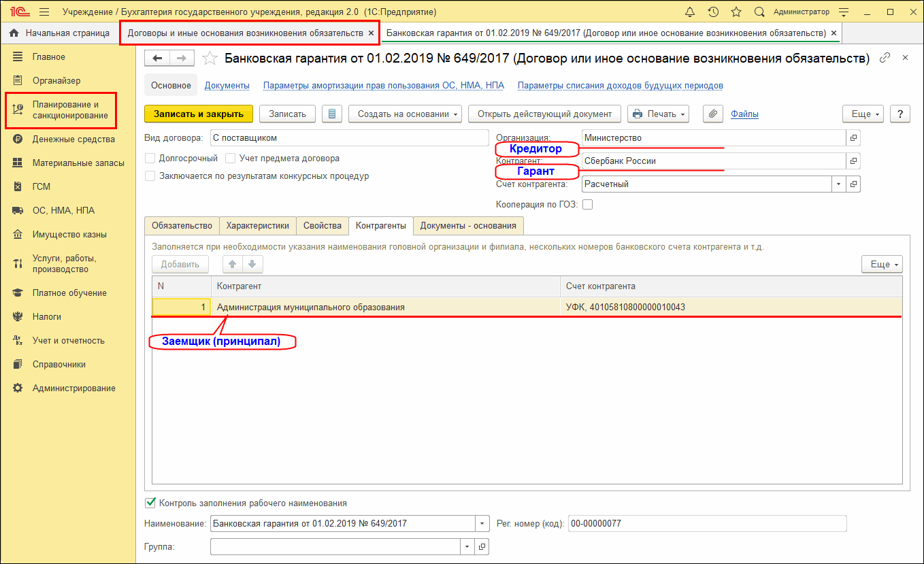
Task: Expand Печать dropdown button
Action: click(x=658, y=114)
